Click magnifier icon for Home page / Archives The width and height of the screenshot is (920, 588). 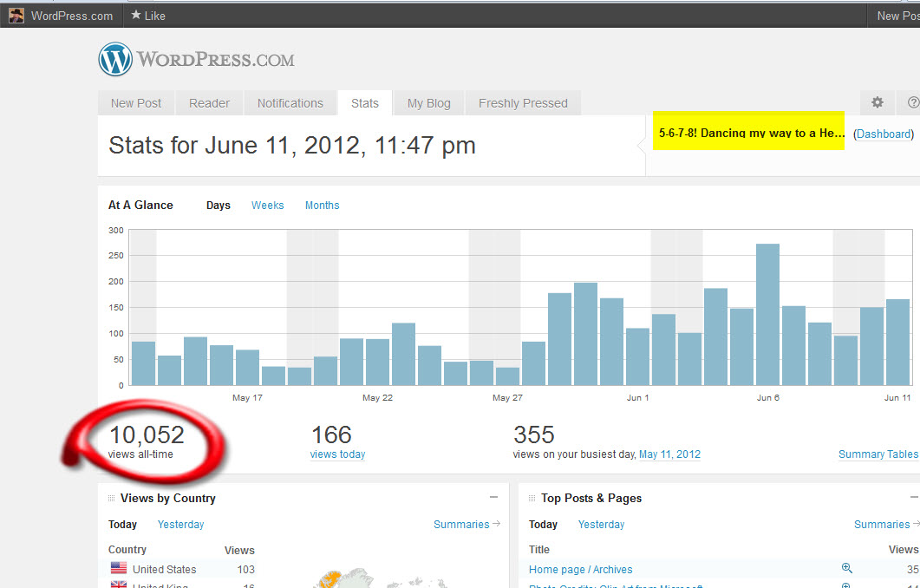847,568
